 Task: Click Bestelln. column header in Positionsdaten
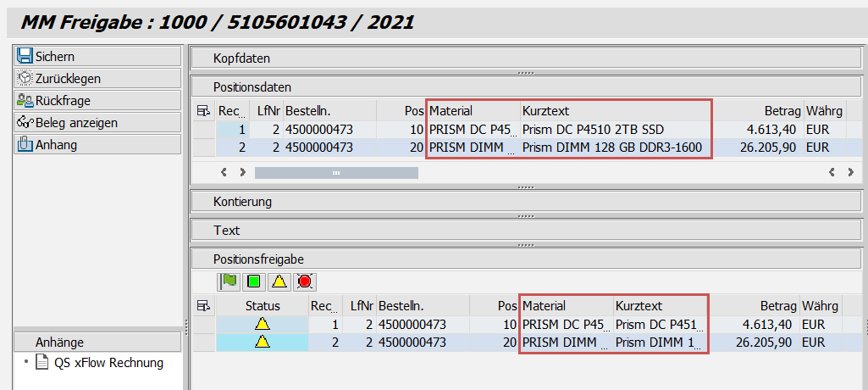pos(330,111)
